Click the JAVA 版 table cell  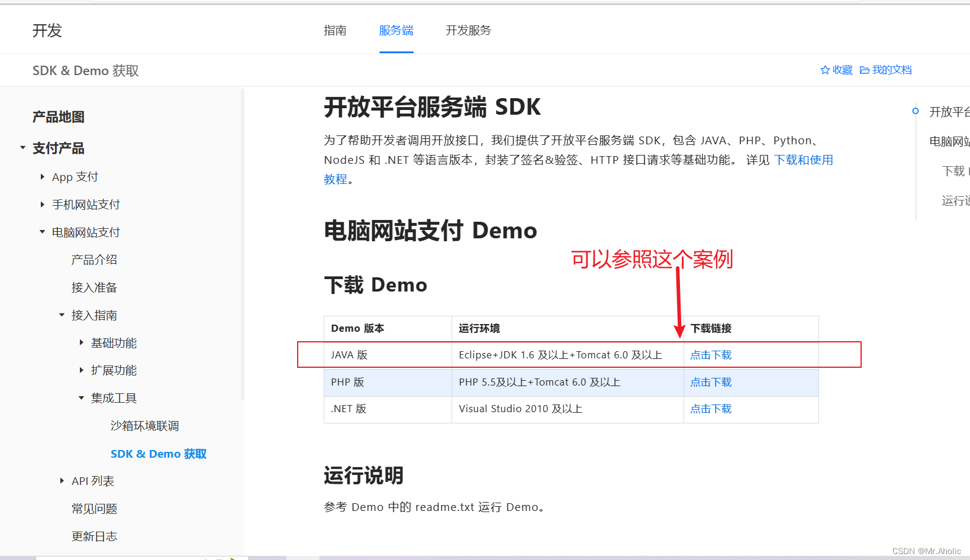tap(388, 355)
